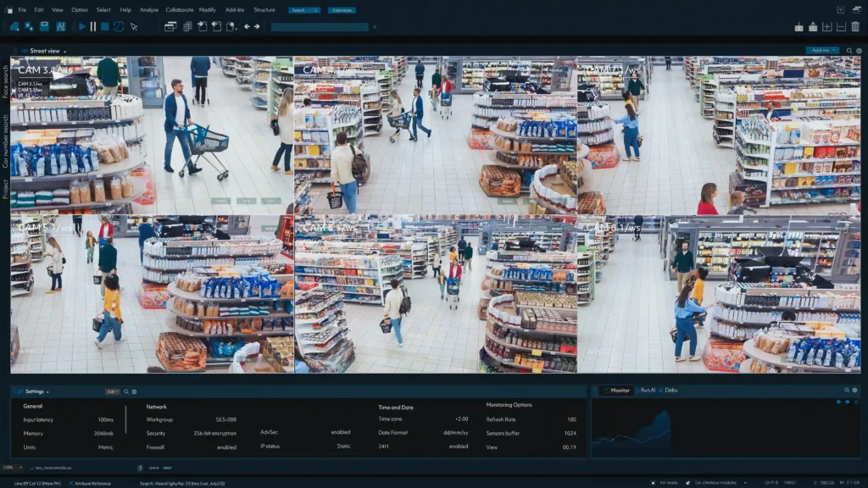Click the Extensions button
The width and height of the screenshot is (868, 488).
[342, 10]
